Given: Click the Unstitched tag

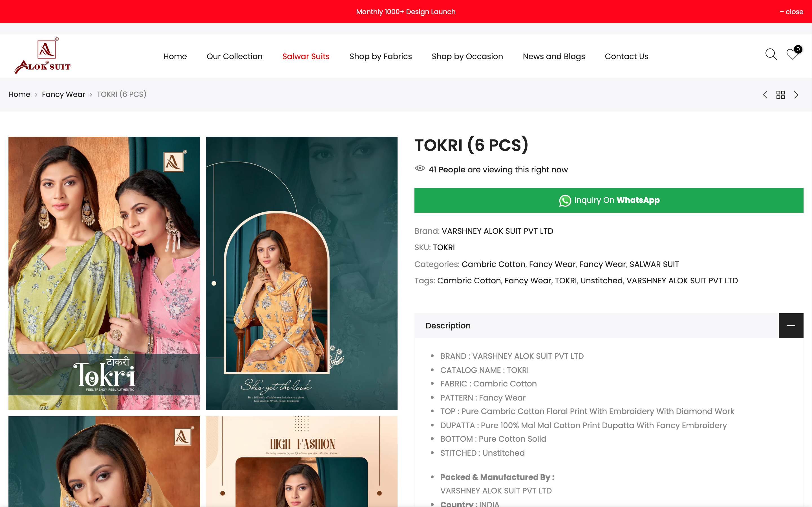Looking at the screenshot, I should pyautogui.click(x=601, y=281).
